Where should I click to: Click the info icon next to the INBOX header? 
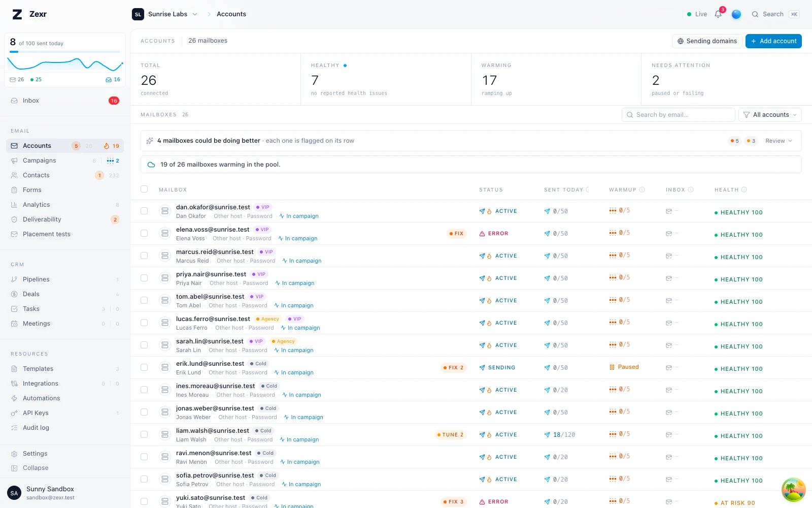[x=691, y=189]
